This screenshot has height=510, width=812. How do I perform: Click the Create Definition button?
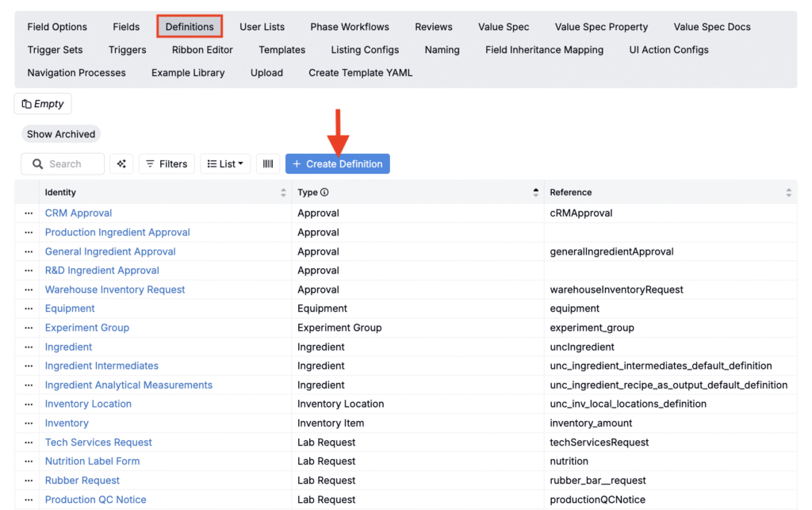[x=337, y=164]
